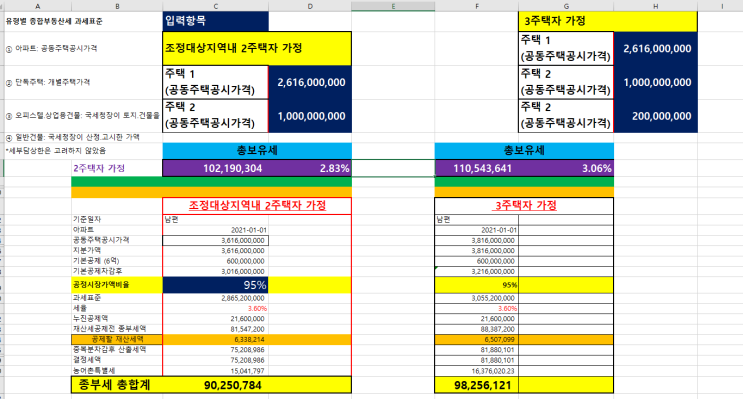Select the total holding tax 110,543,641
Image resolution: width=743 pixels, height=399 pixels.
[x=477, y=168]
